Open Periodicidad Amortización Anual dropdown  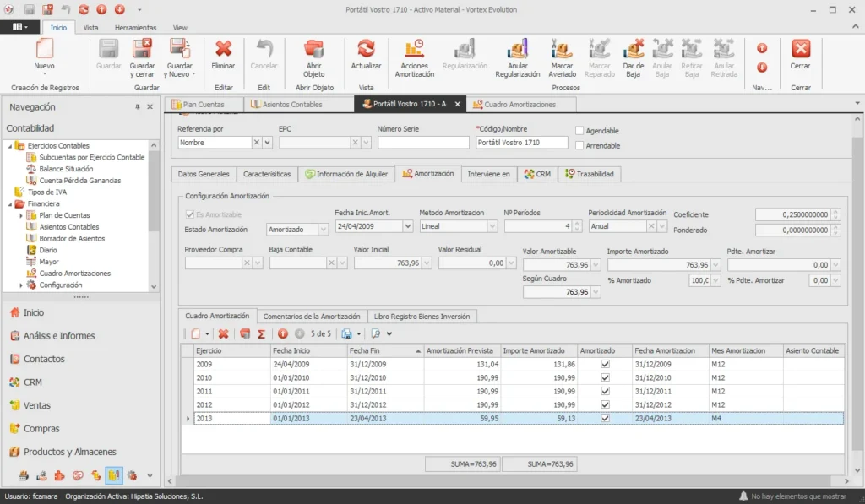(x=662, y=226)
